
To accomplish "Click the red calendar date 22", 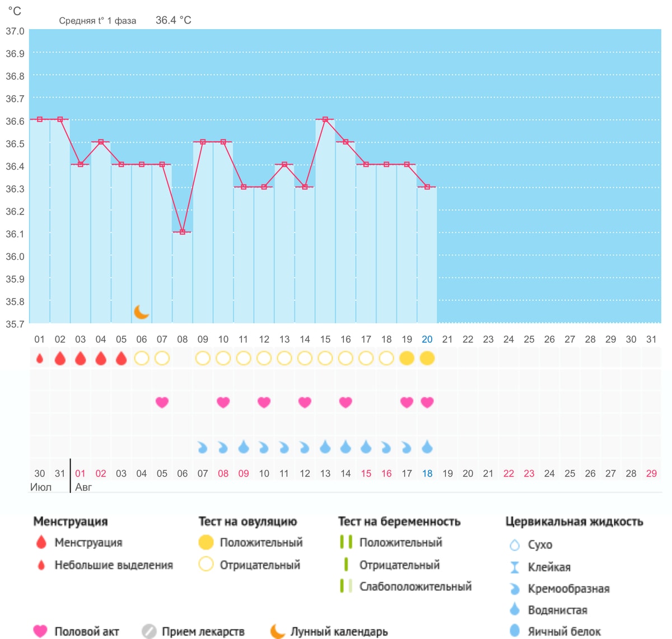I will pos(508,474).
